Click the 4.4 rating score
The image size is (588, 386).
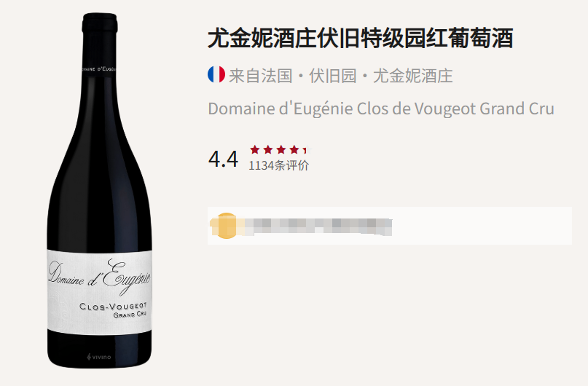point(223,159)
